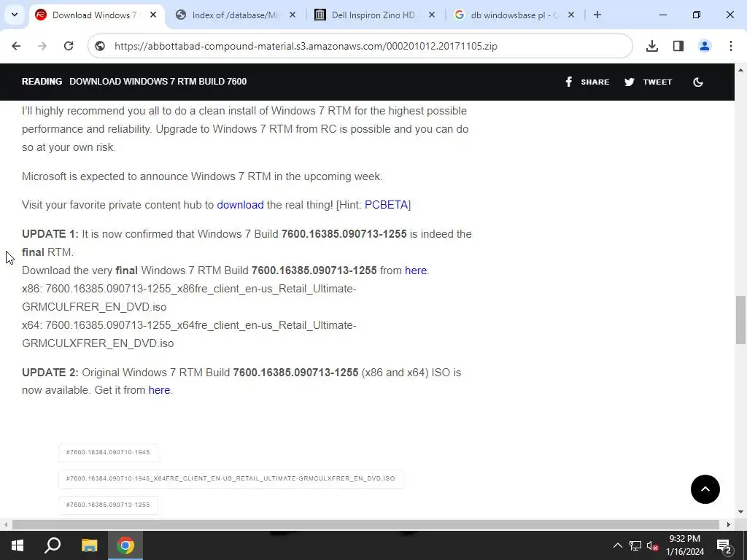Open the 'here' link in UPDATE 2

(159, 390)
